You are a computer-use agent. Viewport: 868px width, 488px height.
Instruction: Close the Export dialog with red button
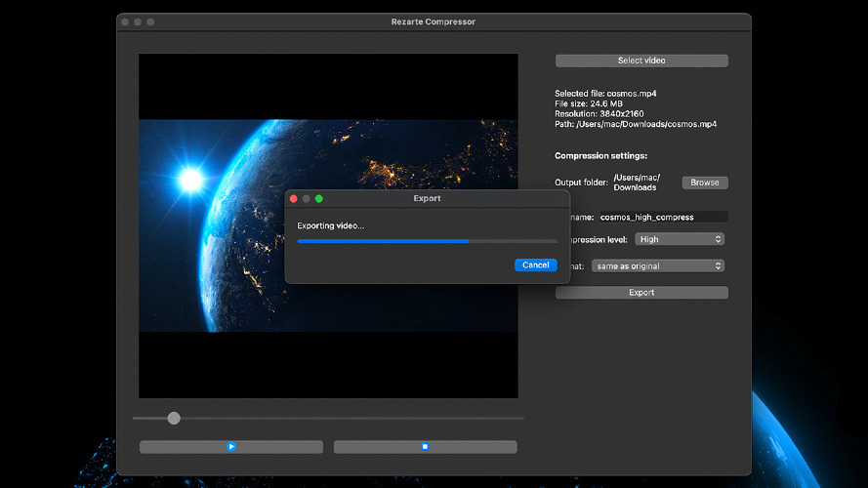click(x=293, y=199)
